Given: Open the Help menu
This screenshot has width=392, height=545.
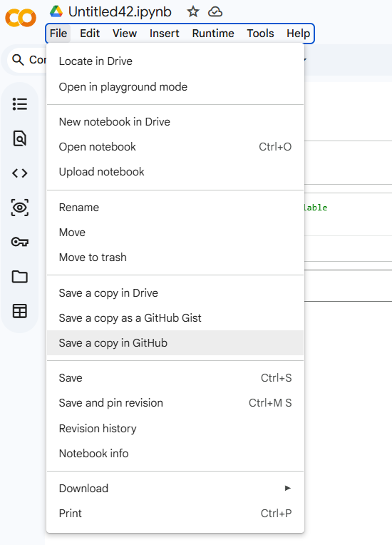Looking at the screenshot, I should tap(298, 34).
